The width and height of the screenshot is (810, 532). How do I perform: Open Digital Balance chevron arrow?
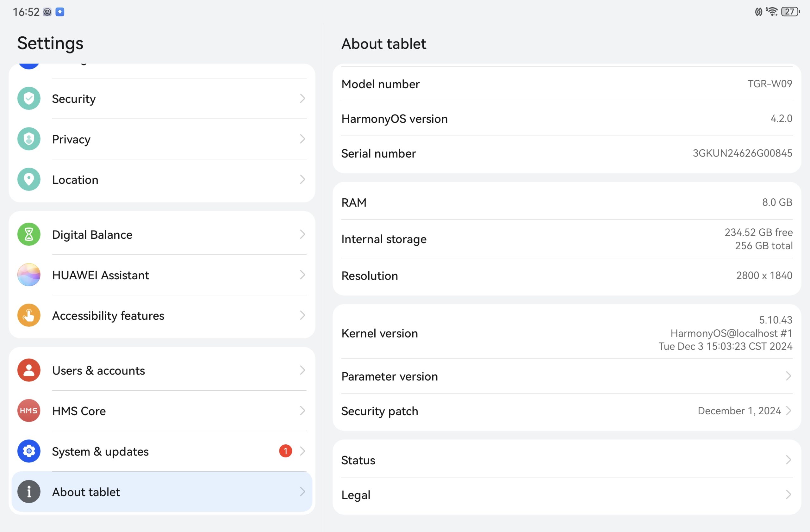(x=302, y=234)
